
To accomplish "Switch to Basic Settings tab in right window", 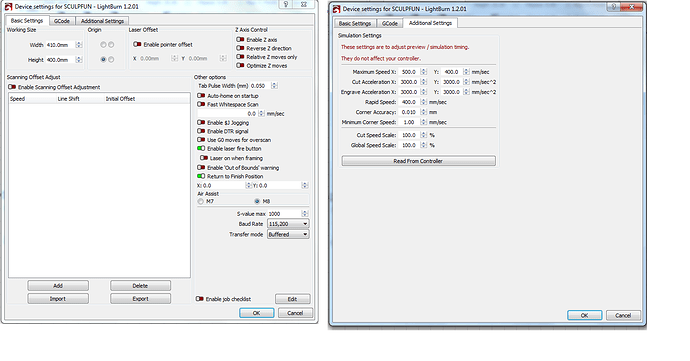I will tap(355, 23).
